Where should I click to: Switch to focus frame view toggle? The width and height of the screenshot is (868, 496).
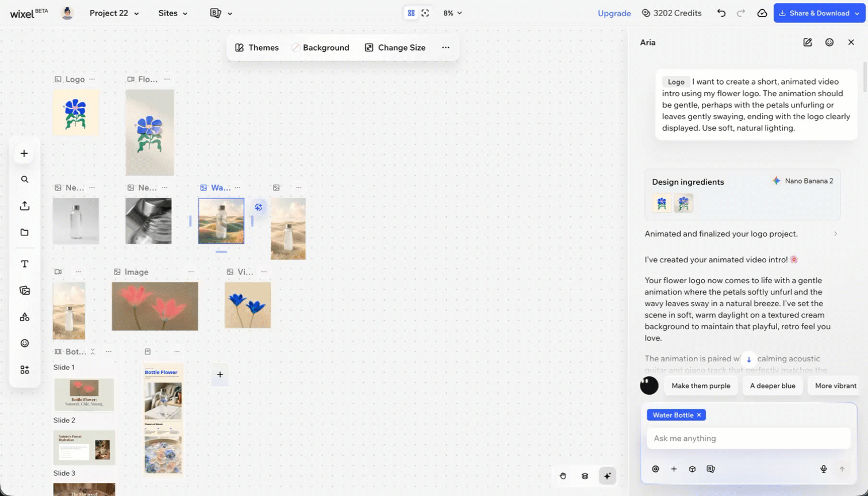coord(425,13)
